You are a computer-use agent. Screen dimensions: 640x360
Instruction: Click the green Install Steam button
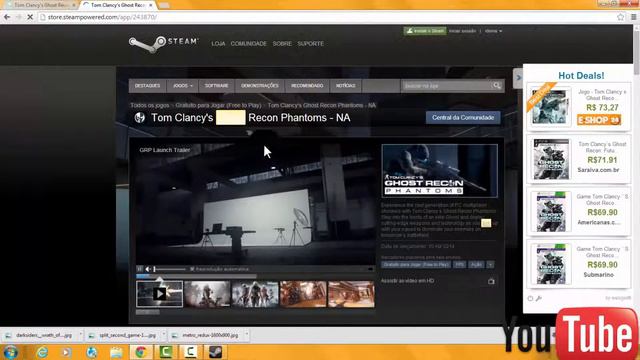pyautogui.click(x=425, y=31)
